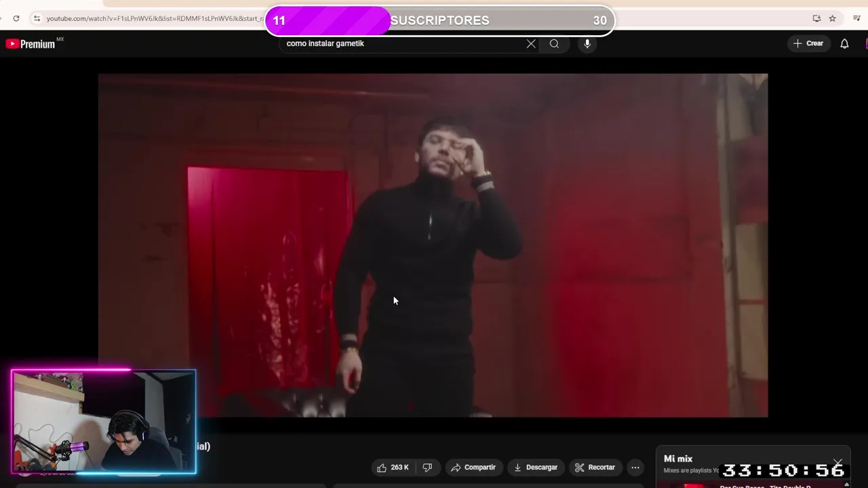868x488 pixels.
Task: Open more actions three-dot menu
Action: tap(635, 467)
